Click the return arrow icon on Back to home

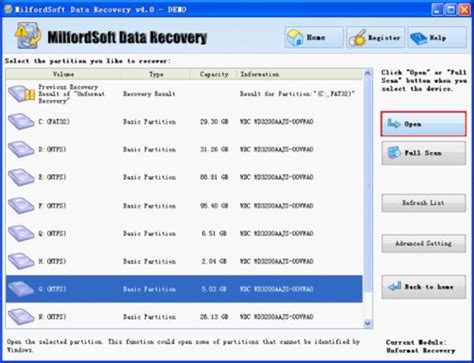pyautogui.click(x=395, y=286)
